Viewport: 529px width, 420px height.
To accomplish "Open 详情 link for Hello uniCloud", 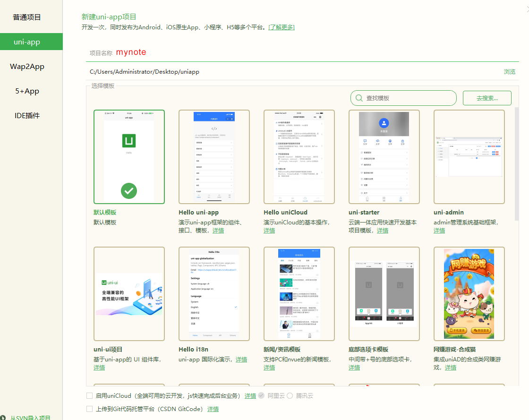I will (x=269, y=231).
